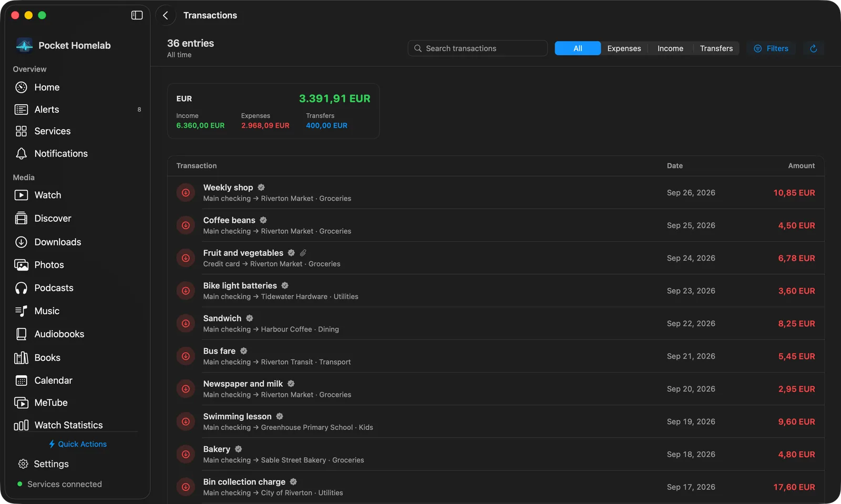Viewport: 841px width, 504px height.
Task: Open the Sandwich transaction row
Action: coord(496,324)
